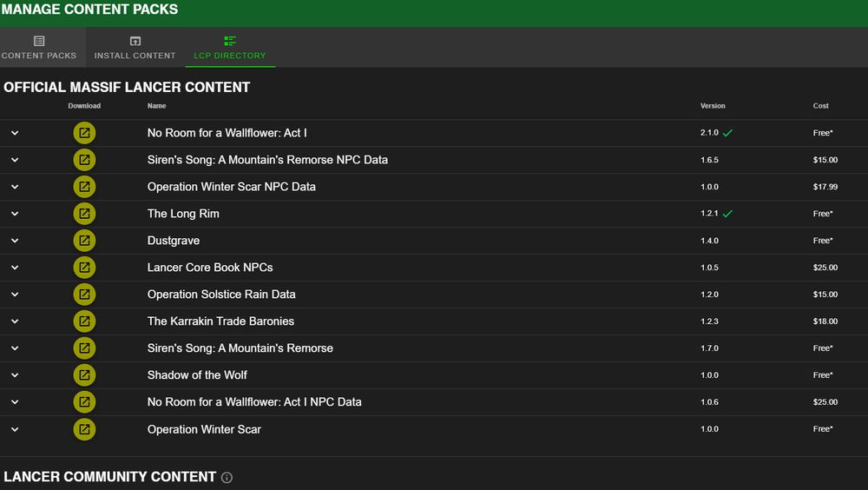Click the Cost column header

(820, 106)
